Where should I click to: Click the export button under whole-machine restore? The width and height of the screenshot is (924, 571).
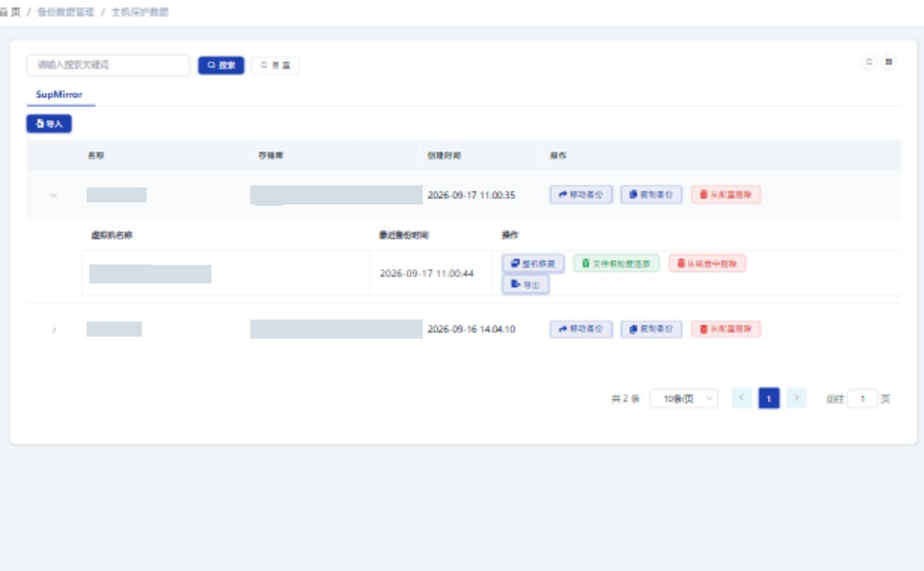coord(526,284)
